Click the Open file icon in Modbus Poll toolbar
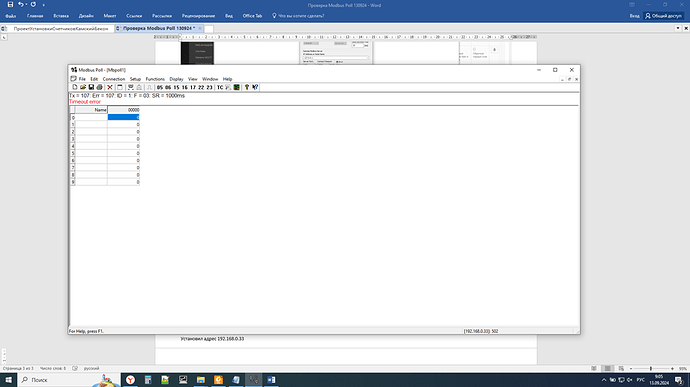The image size is (690, 387). (x=83, y=87)
